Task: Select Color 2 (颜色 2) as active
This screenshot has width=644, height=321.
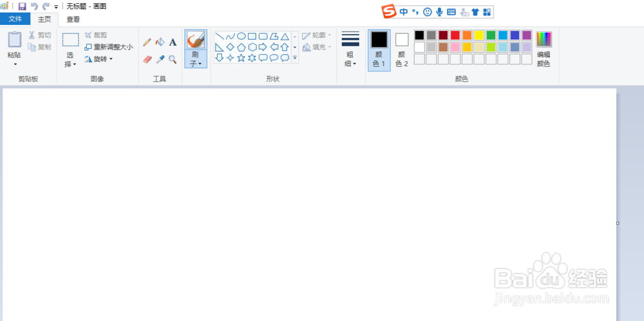Action: [402, 50]
